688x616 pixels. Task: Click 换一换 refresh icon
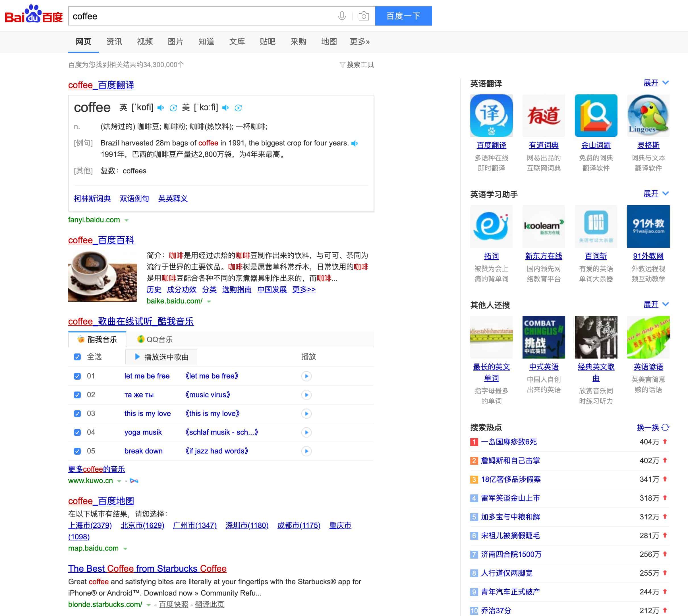665,427
